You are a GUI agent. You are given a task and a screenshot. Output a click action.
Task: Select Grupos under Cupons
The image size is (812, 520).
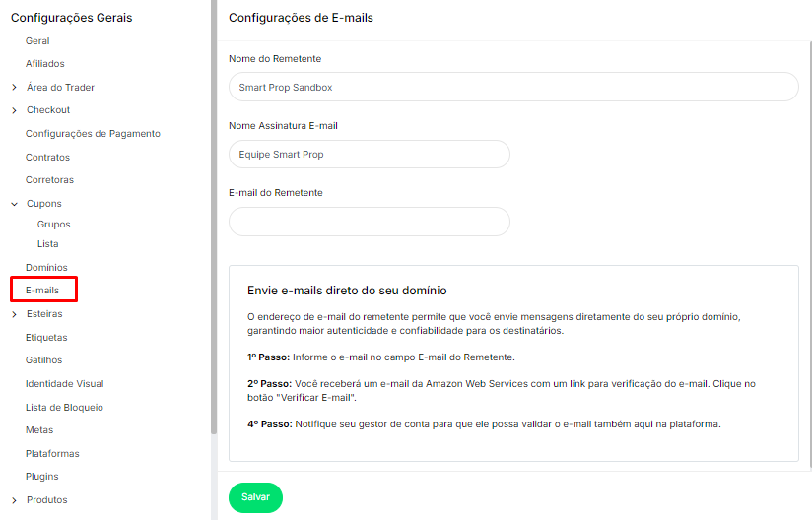pyautogui.click(x=53, y=225)
